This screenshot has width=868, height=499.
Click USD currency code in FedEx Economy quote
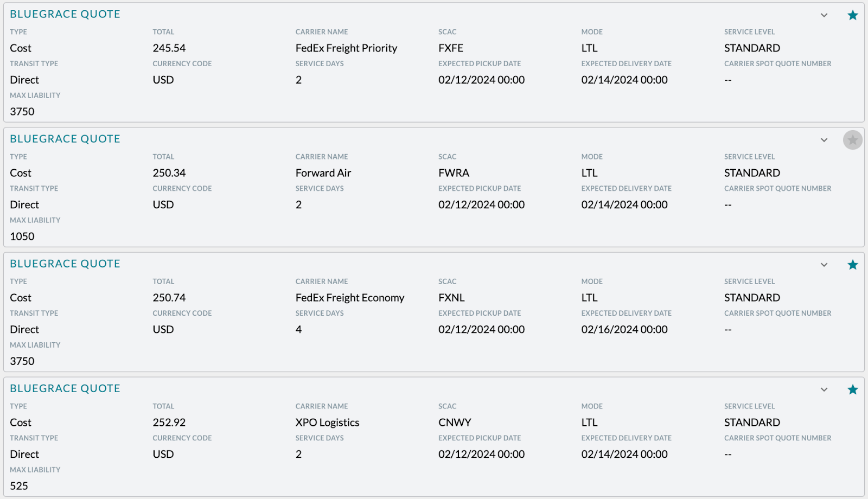coord(163,329)
